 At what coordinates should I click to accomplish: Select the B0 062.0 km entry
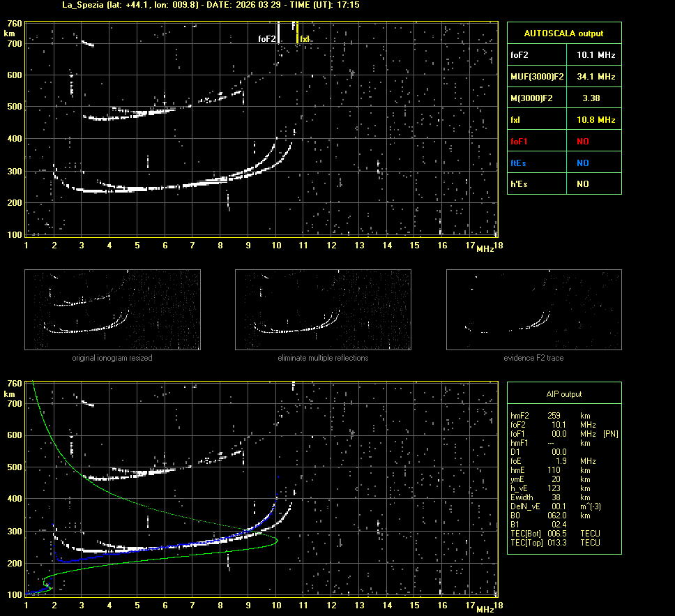point(551,516)
